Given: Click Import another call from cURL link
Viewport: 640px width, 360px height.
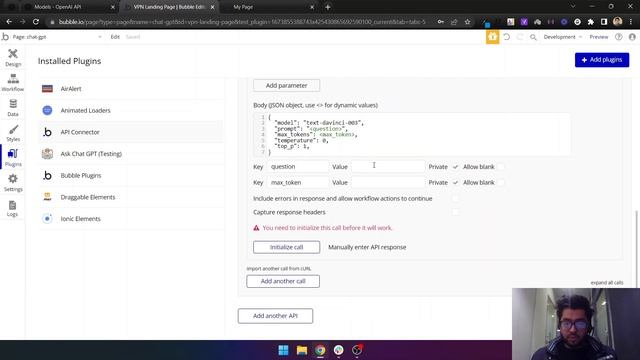Looking at the screenshot, I should tap(279, 269).
